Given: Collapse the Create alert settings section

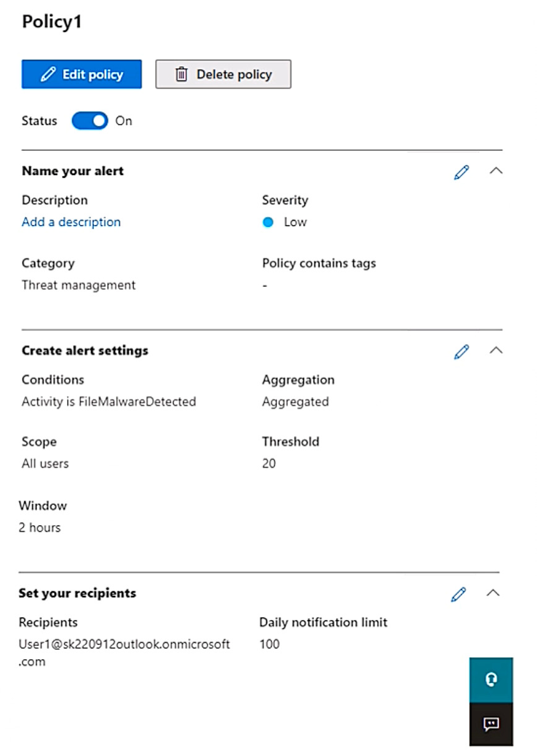Looking at the screenshot, I should [496, 351].
